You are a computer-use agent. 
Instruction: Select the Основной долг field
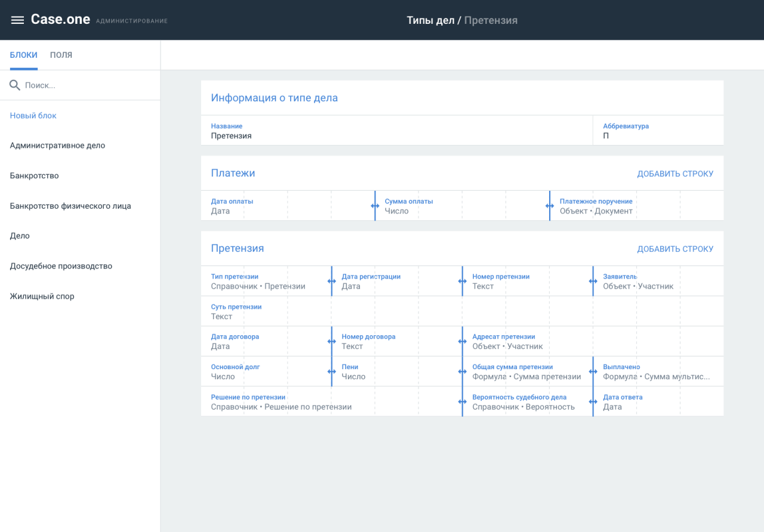[266, 372]
